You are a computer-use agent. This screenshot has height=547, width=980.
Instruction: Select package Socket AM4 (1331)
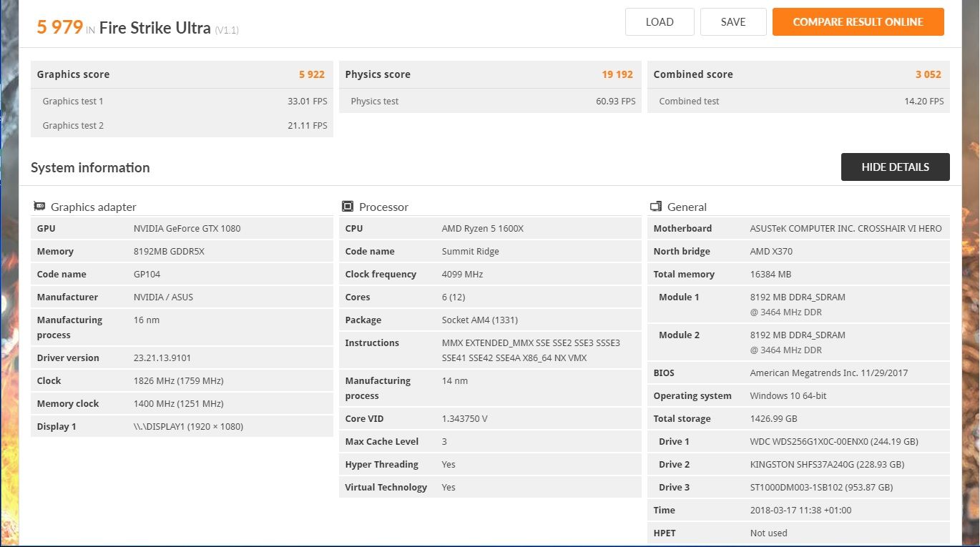tap(480, 320)
